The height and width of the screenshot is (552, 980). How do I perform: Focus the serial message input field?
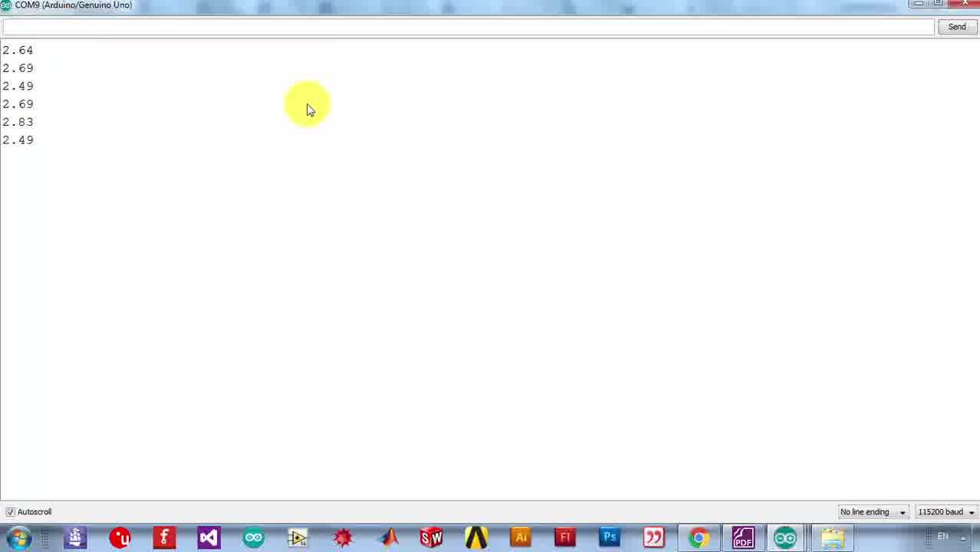pyautogui.click(x=468, y=27)
